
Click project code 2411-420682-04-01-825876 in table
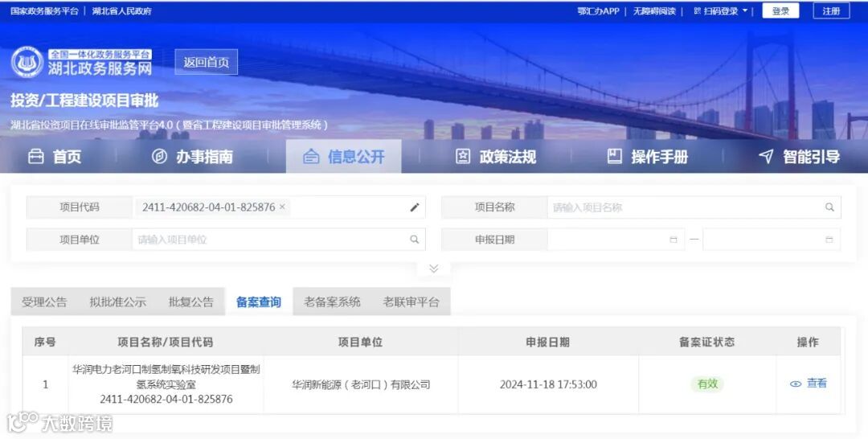coord(166,399)
